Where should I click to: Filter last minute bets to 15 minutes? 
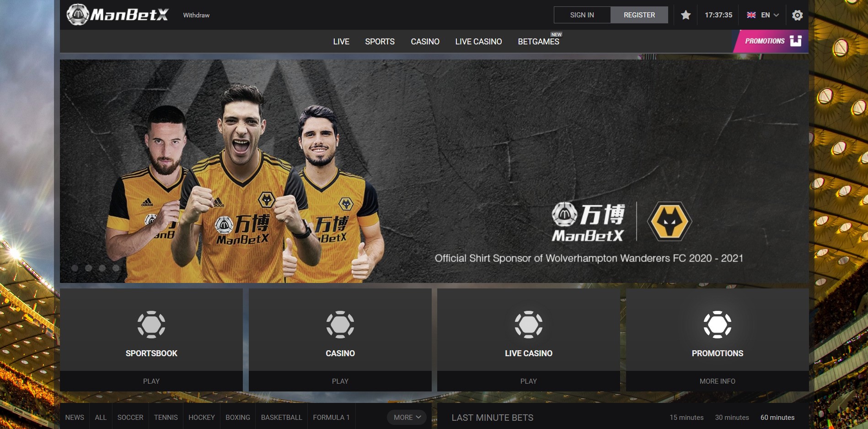click(686, 418)
